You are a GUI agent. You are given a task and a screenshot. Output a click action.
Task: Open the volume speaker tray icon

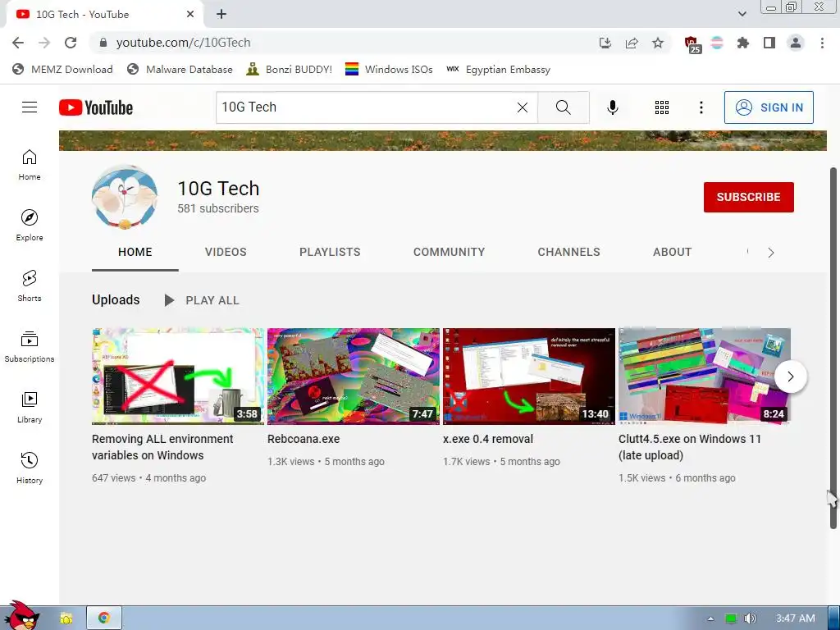click(x=750, y=619)
